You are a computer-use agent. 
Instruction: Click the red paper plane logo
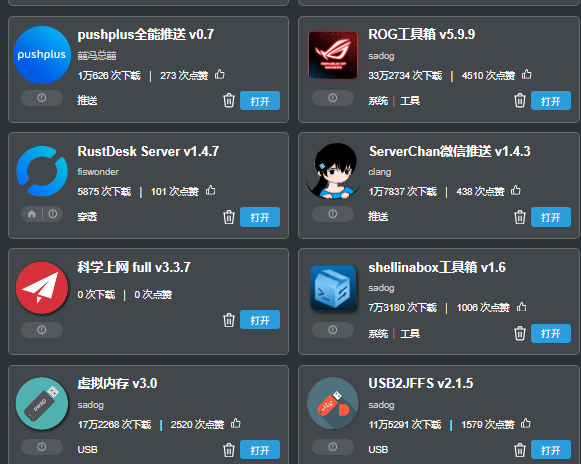point(42,288)
